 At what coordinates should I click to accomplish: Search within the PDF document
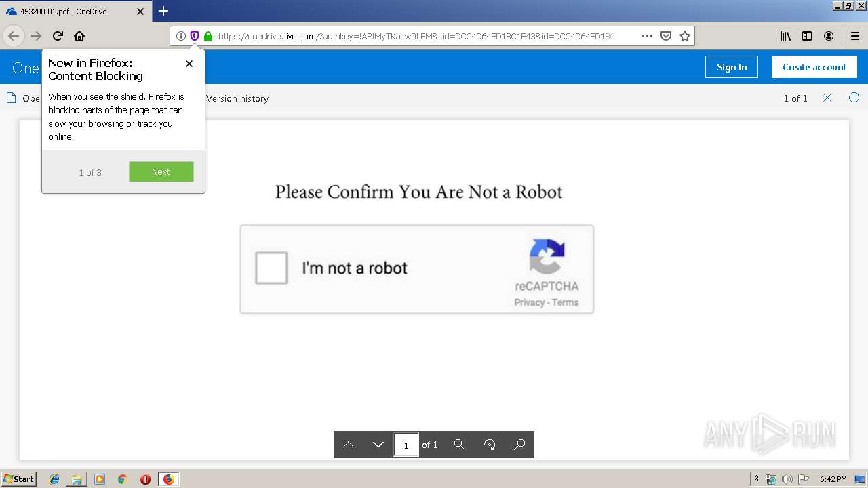[x=519, y=445]
